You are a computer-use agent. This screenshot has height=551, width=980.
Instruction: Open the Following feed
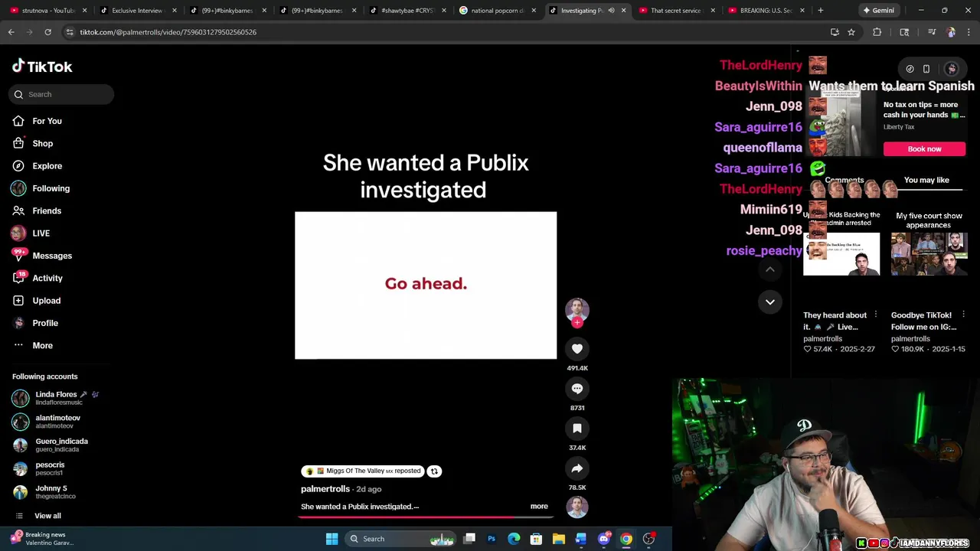pos(51,188)
